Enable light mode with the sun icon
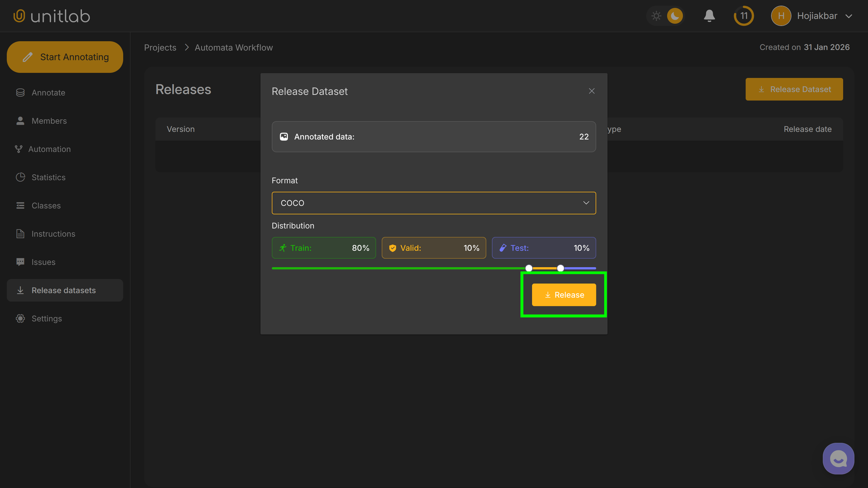 click(656, 16)
